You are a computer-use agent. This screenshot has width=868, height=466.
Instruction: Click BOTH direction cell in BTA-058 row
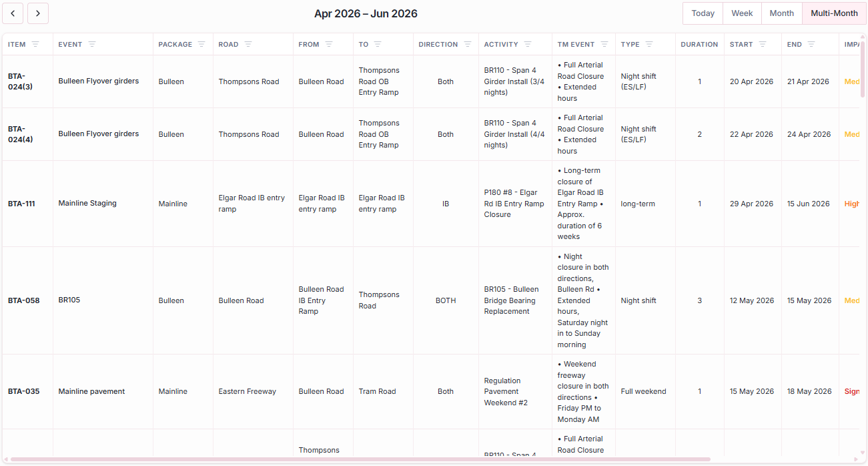[446, 300]
